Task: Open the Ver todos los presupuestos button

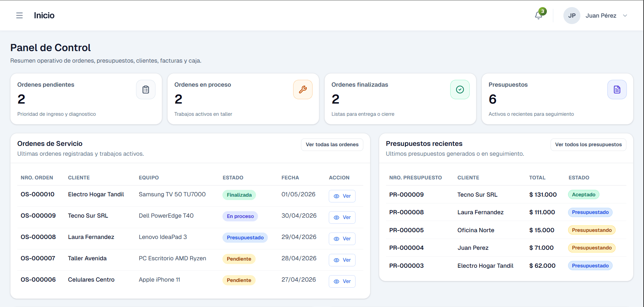Action: point(588,145)
